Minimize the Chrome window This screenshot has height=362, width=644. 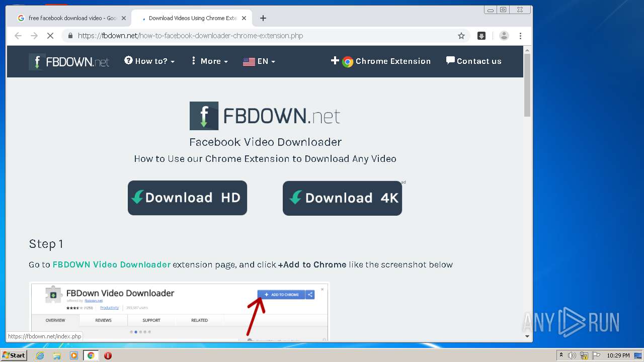tap(491, 10)
